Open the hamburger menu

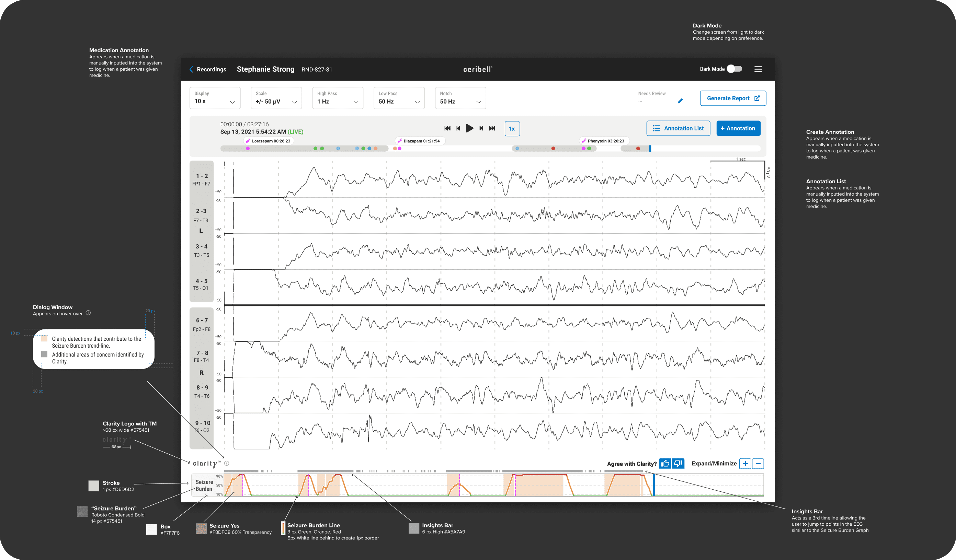[x=758, y=69]
